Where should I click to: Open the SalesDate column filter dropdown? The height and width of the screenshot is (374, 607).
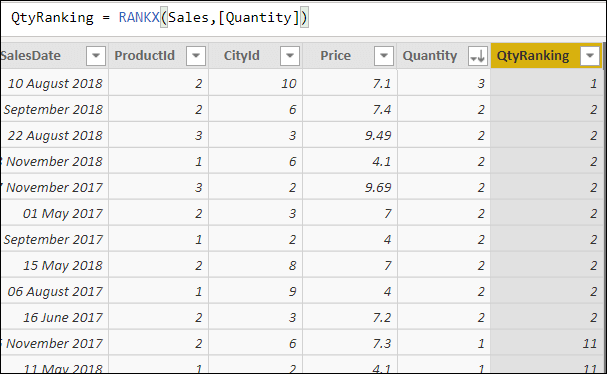click(x=96, y=56)
